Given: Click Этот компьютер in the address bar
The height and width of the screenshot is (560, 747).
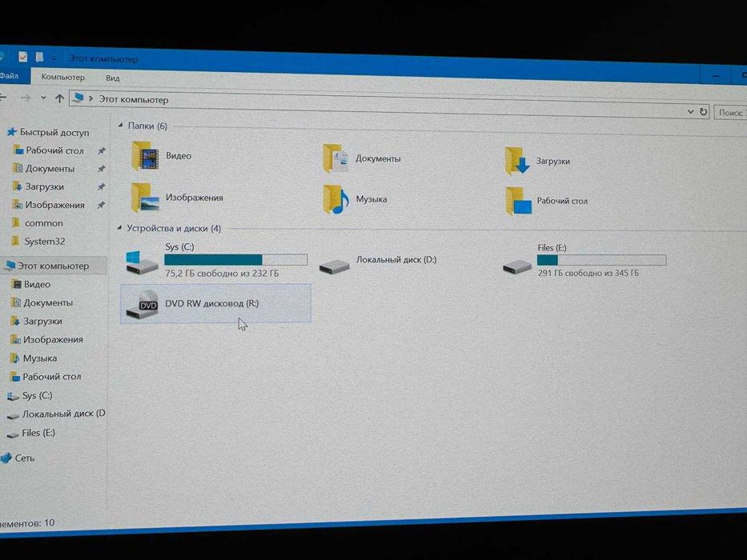Looking at the screenshot, I should [134, 100].
